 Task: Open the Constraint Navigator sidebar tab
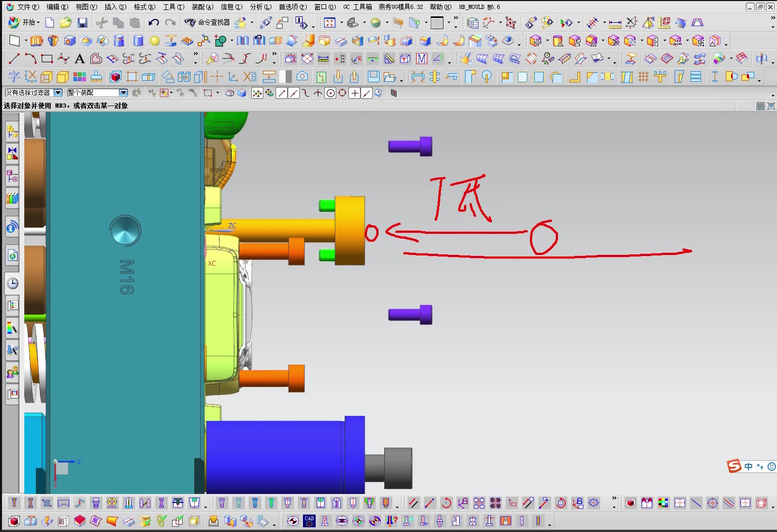(13, 154)
